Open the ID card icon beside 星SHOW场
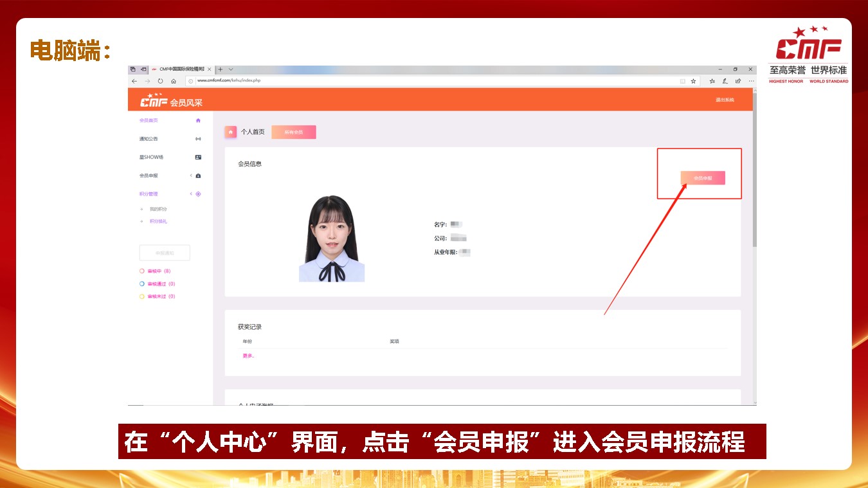This screenshot has height=488, width=868. [198, 157]
